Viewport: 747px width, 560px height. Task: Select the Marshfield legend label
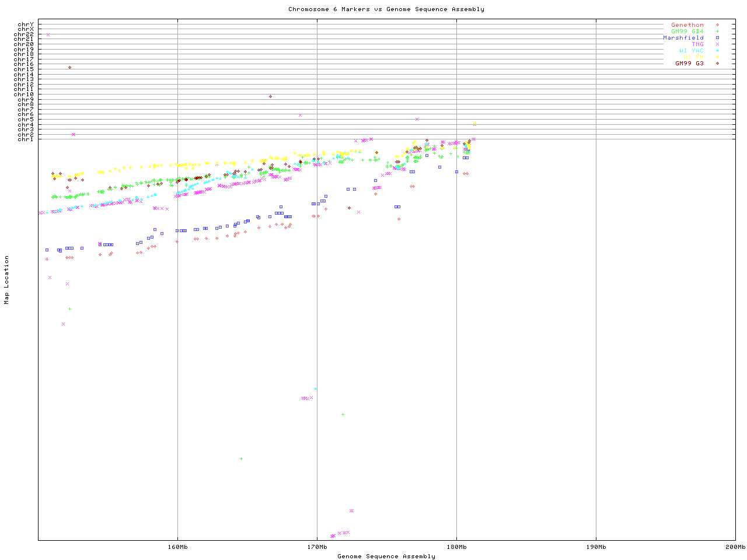(683, 38)
